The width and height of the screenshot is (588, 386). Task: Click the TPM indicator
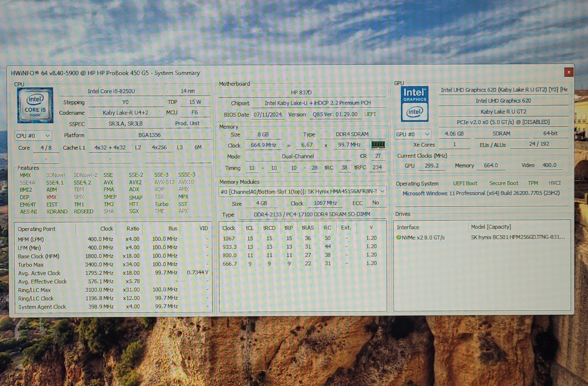533,183
